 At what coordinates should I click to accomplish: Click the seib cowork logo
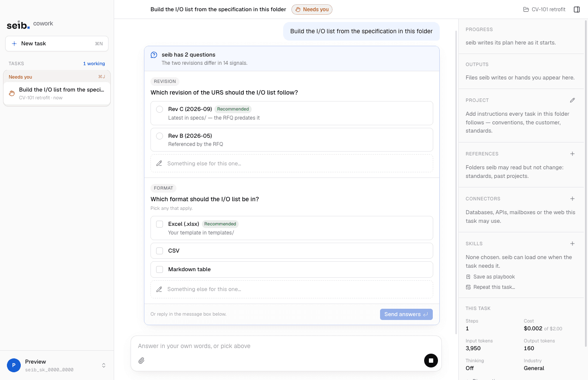tap(30, 25)
